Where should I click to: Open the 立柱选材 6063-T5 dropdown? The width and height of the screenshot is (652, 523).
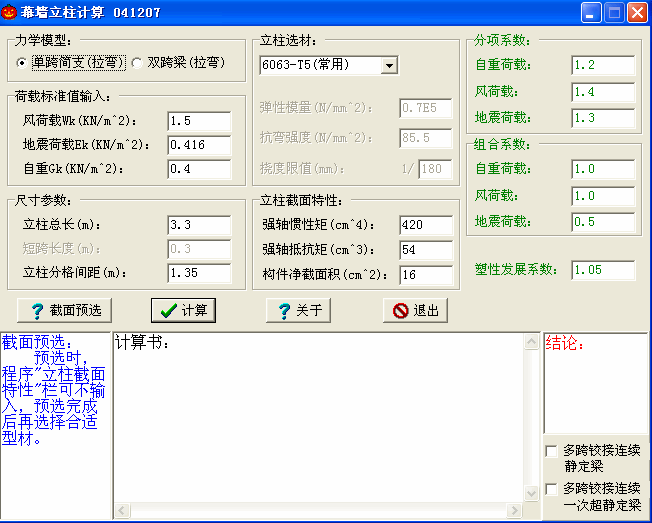[x=389, y=66]
